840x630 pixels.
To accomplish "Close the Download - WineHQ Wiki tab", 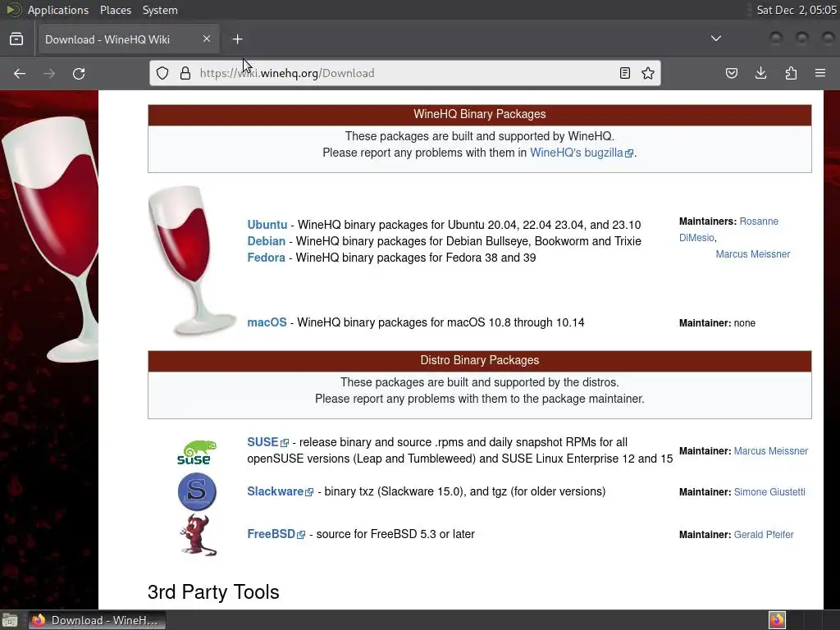I will click(x=207, y=39).
